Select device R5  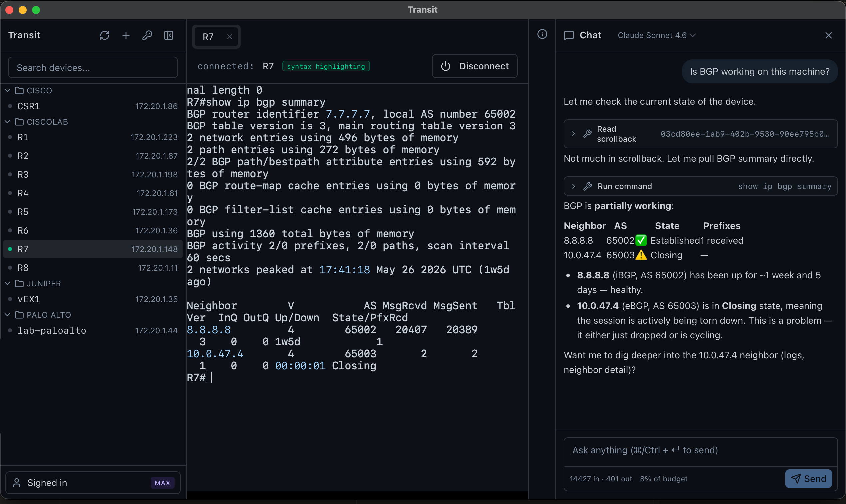tap(93, 212)
